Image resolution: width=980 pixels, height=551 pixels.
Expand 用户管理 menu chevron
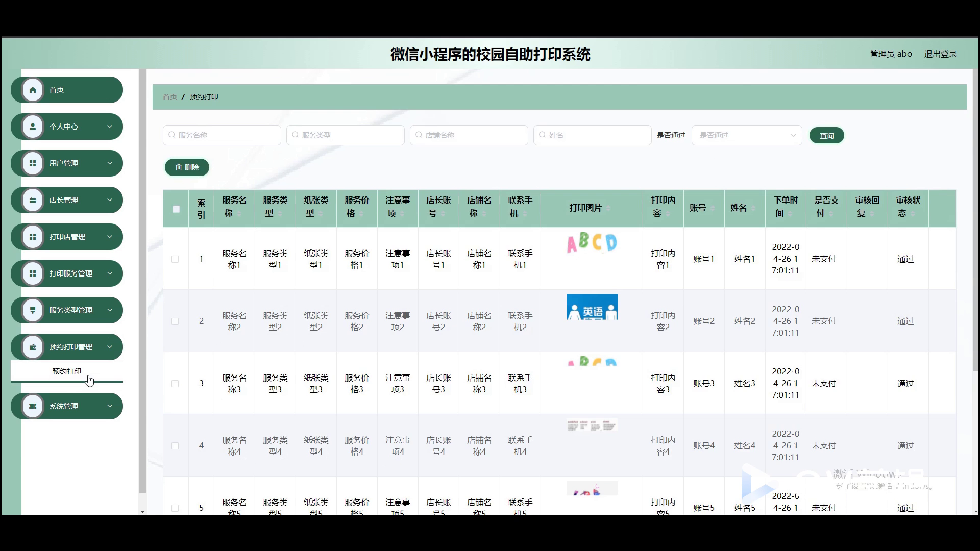(x=110, y=163)
